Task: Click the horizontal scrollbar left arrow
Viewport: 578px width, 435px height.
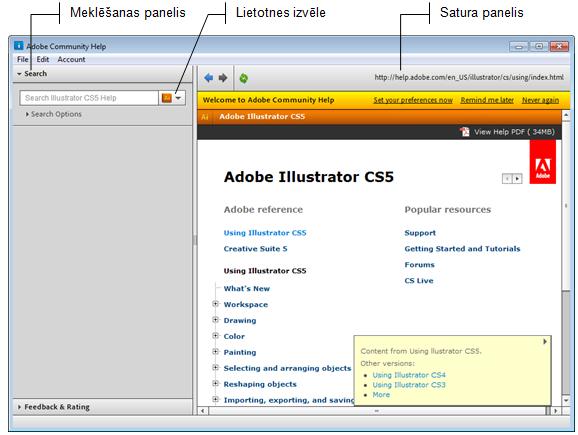Action: pyautogui.click(x=202, y=411)
